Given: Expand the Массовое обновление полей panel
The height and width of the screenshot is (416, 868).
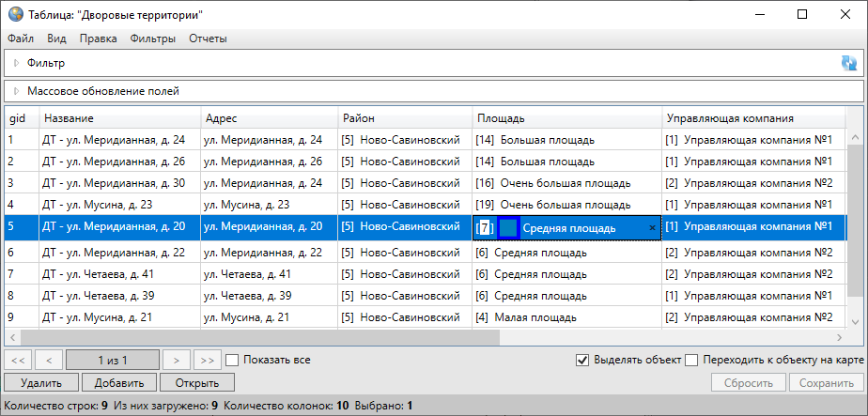Looking at the screenshot, I should [x=16, y=91].
